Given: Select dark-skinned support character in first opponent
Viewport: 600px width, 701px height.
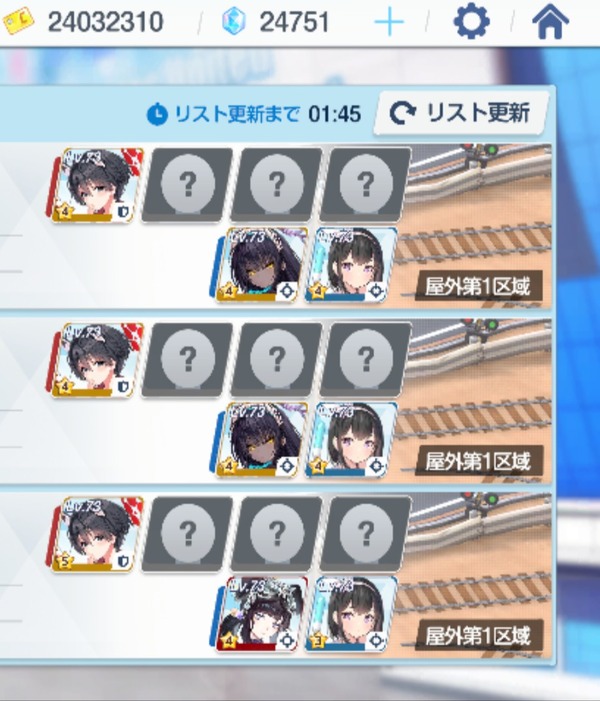Looking at the screenshot, I should click(259, 265).
